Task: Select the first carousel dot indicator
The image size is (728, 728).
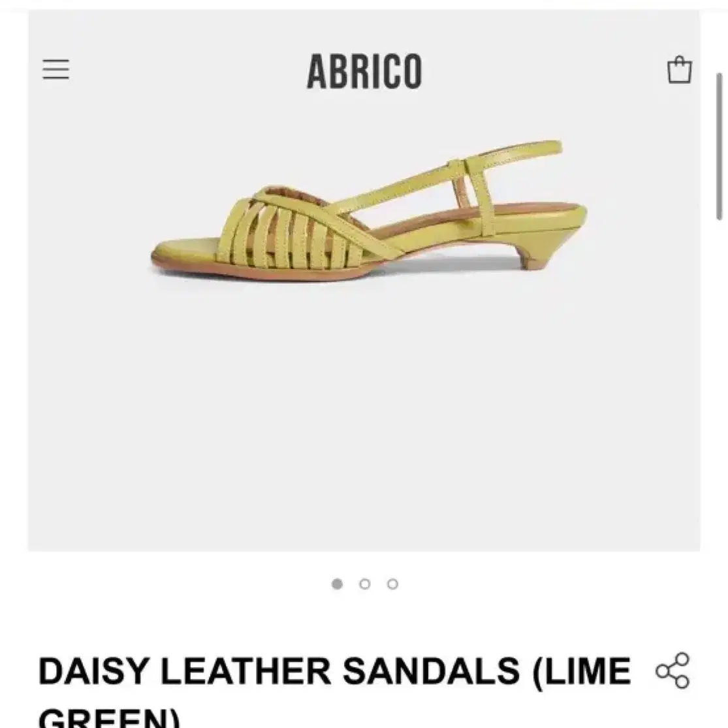Action: tap(337, 584)
